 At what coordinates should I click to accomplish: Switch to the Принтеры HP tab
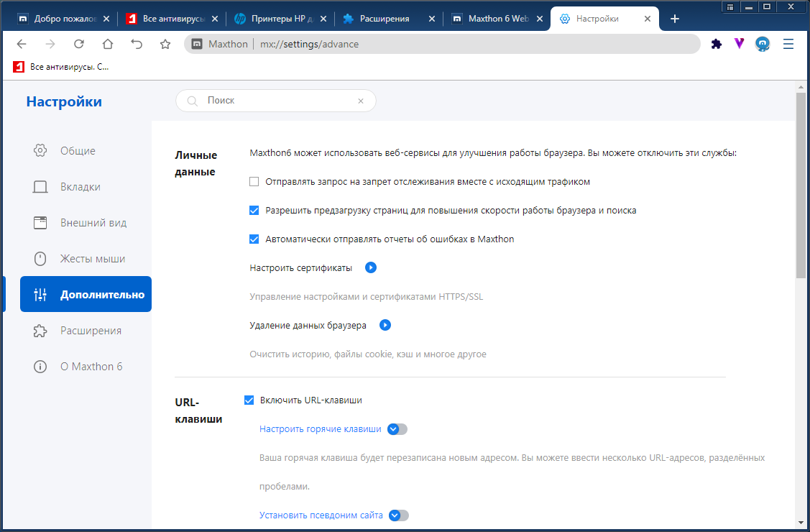(280, 19)
